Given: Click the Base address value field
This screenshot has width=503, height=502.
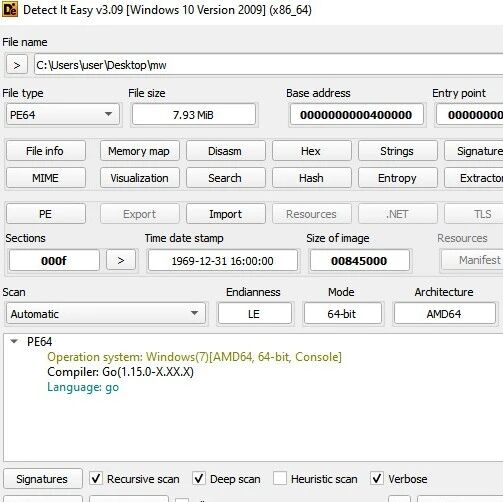Looking at the screenshot, I should [356, 115].
